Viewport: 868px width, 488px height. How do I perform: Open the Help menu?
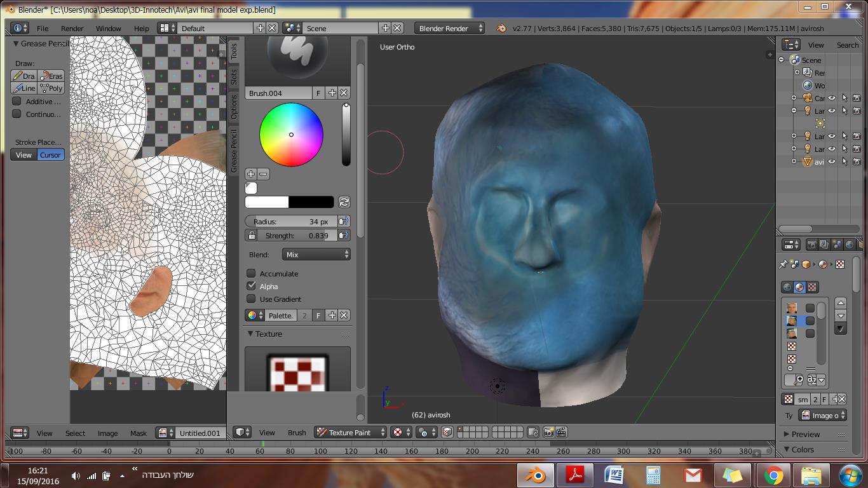[x=141, y=29]
